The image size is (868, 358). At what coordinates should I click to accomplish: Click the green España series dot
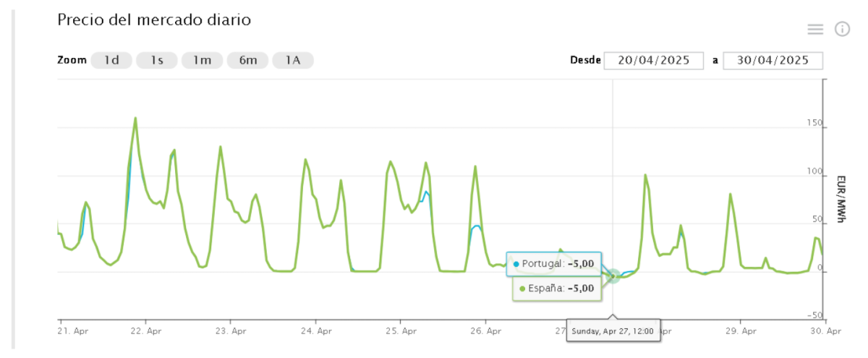522,289
